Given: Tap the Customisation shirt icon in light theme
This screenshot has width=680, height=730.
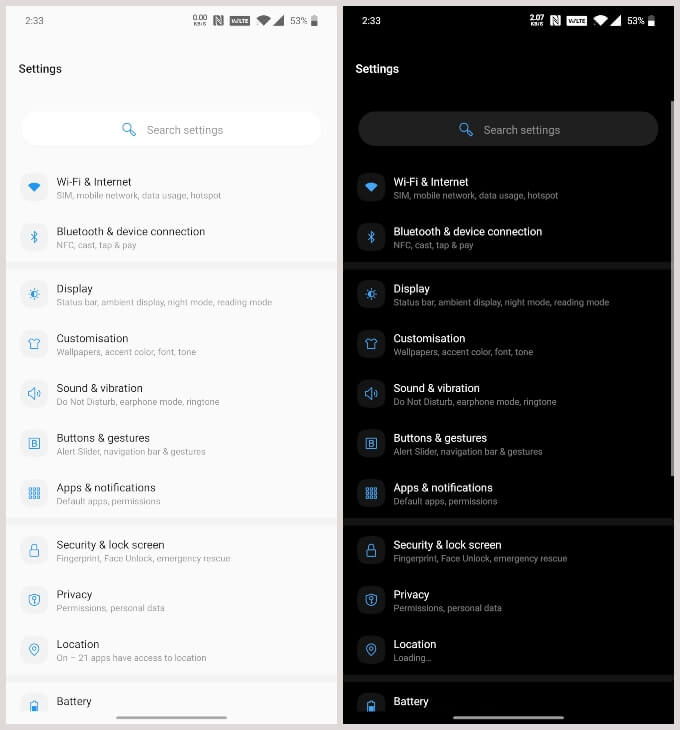Looking at the screenshot, I should tap(34, 344).
